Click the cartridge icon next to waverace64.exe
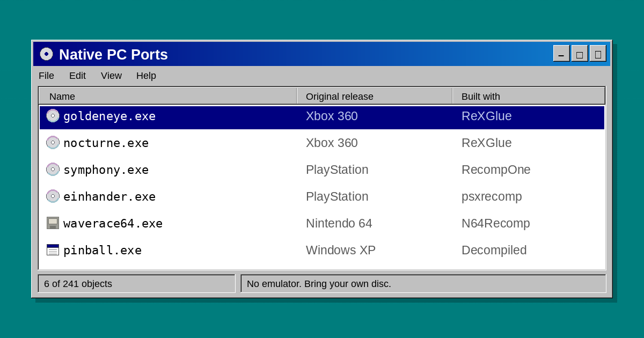The height and width of the screenshot is (338, 644). (x=53, y=223)
